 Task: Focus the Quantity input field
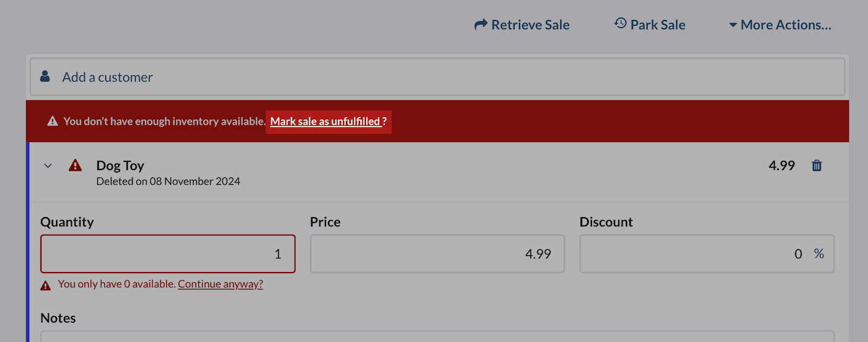coord(168,254)
